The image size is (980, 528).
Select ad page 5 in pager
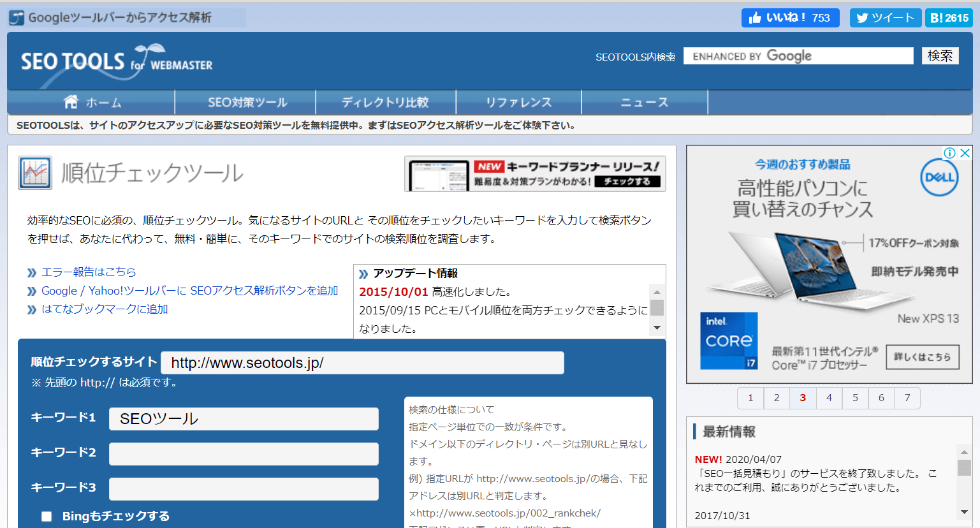(855, 398)
